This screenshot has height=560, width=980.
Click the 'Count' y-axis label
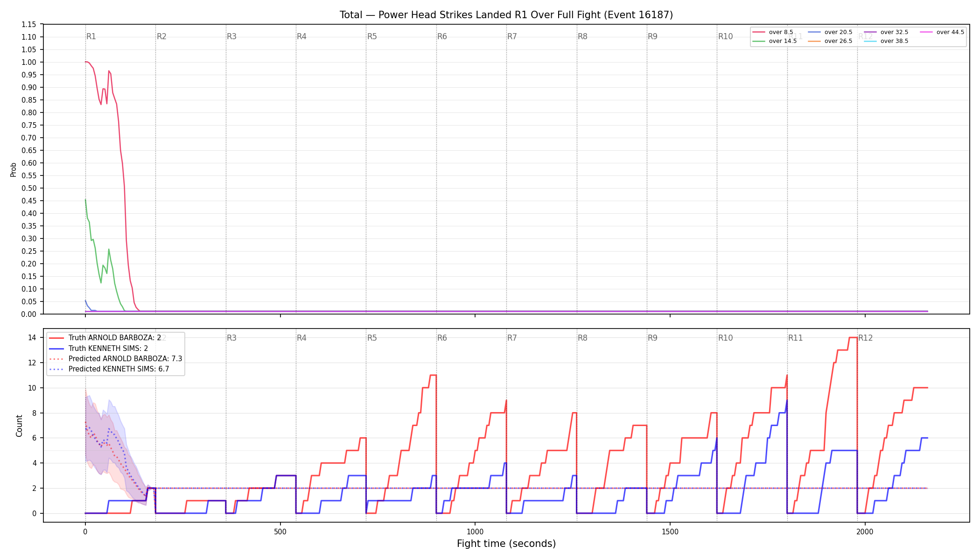pos(19,426)
